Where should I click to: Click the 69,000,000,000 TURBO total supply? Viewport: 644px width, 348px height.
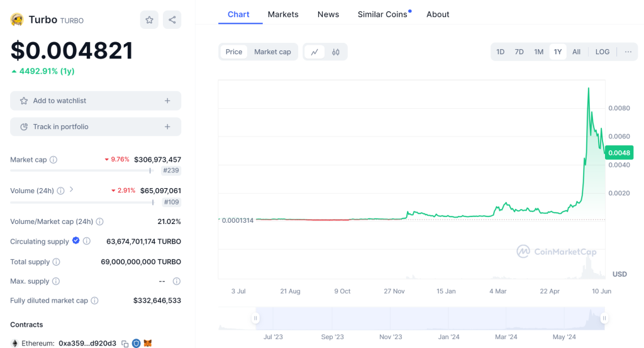click(x=141, y=262)
